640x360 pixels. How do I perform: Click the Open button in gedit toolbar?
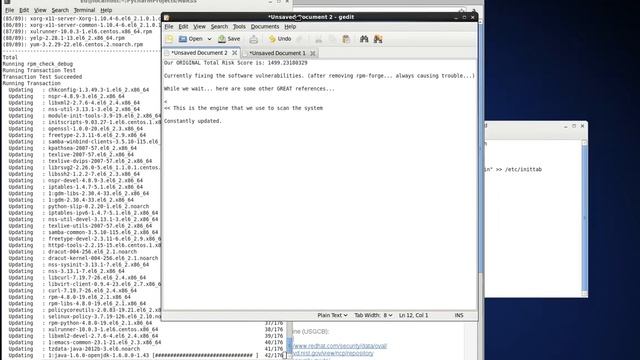(191, 39)
